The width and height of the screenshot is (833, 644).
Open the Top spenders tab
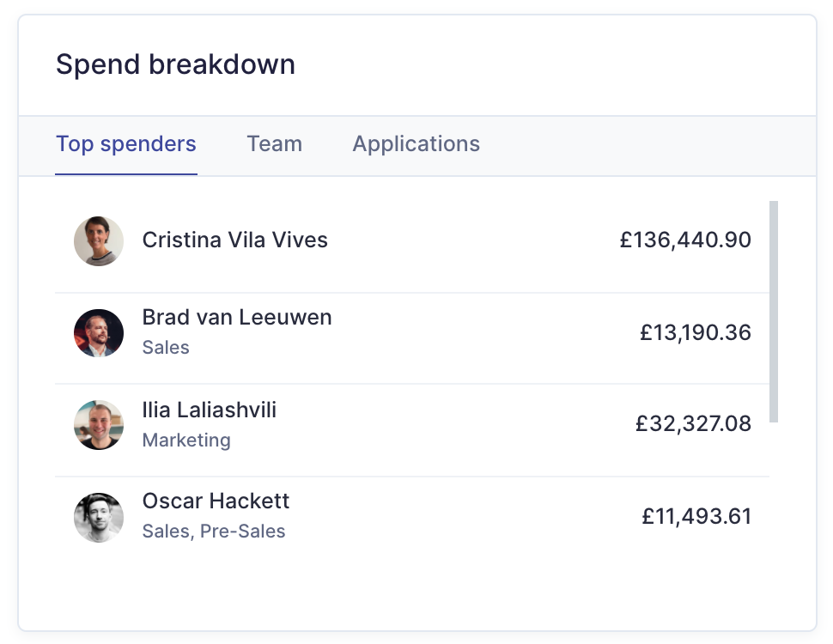coord(126,144)
